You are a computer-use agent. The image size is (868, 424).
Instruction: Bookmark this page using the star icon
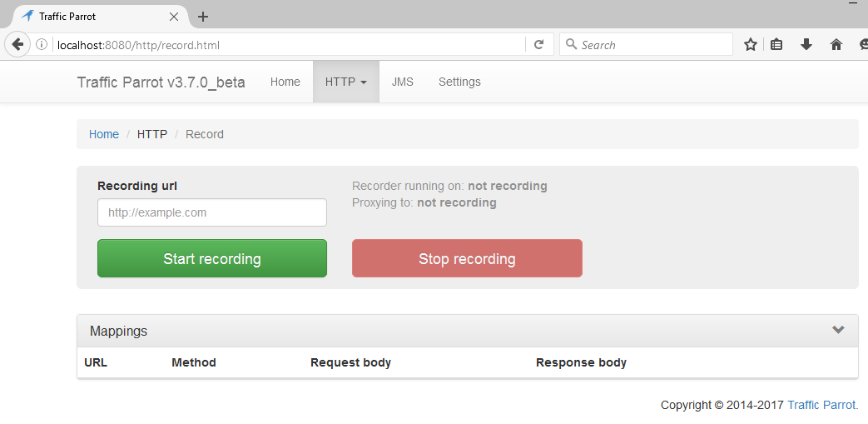click(x=750, y=45)
